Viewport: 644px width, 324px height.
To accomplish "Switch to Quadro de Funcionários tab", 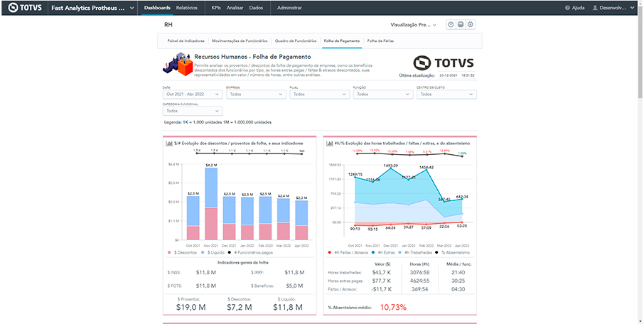I will pyautogui.click(x=296, y=41).
